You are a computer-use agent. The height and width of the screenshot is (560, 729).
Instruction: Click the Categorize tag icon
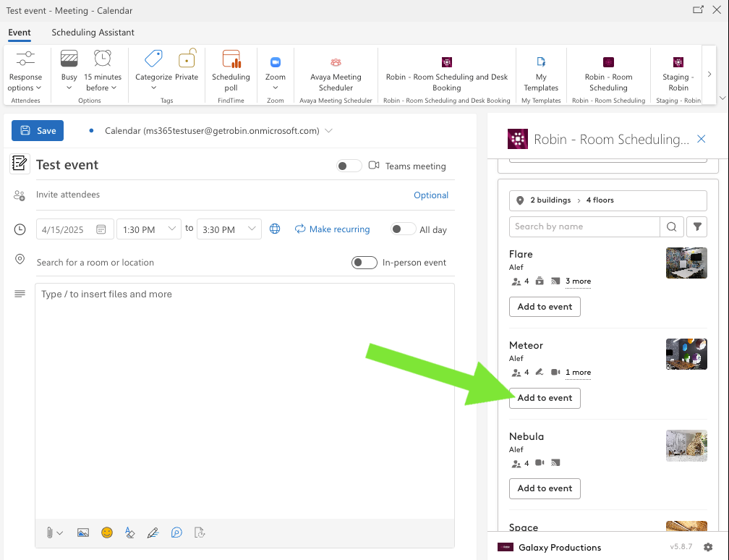(x=153, y=59)
